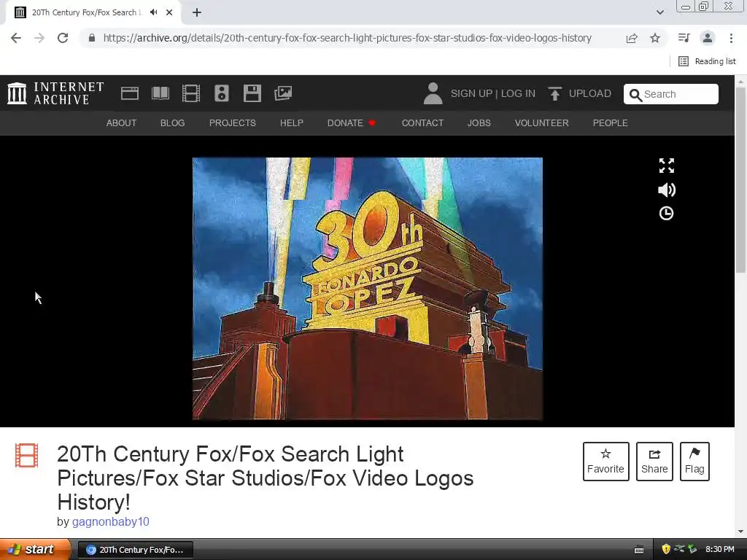747x560 pixels.
Task: Mute the tab via its speaker icon
Action: 153,12
